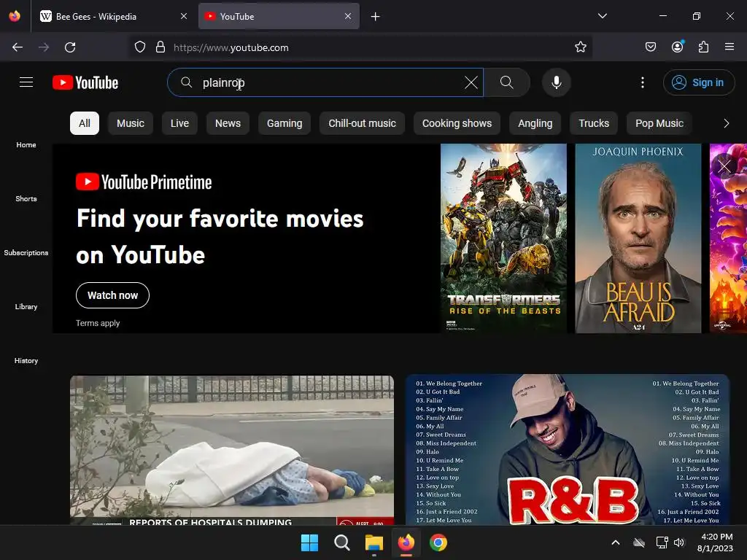Bookmark this page with star

click(580, 47)
